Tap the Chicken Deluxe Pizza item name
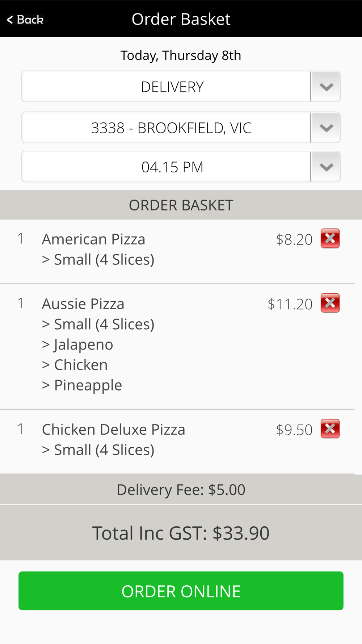 [x=113, y=430]
